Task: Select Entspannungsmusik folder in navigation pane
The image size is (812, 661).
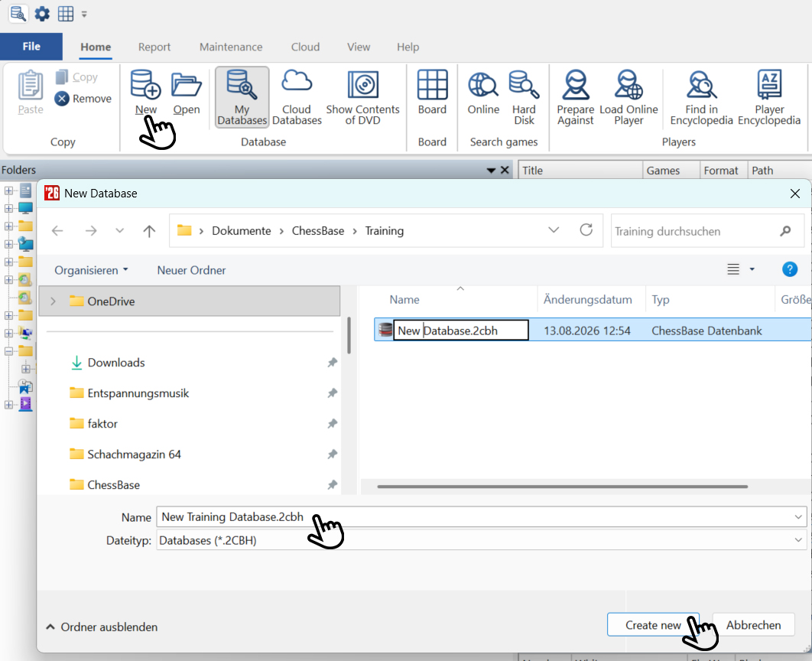Action: [x=138, y=393]
